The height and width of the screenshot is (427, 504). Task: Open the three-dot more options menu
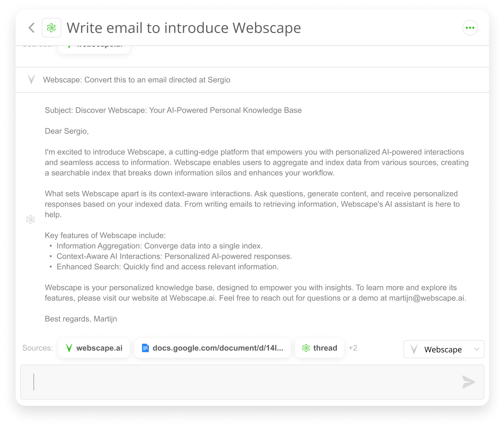click(x=470, y=28)
